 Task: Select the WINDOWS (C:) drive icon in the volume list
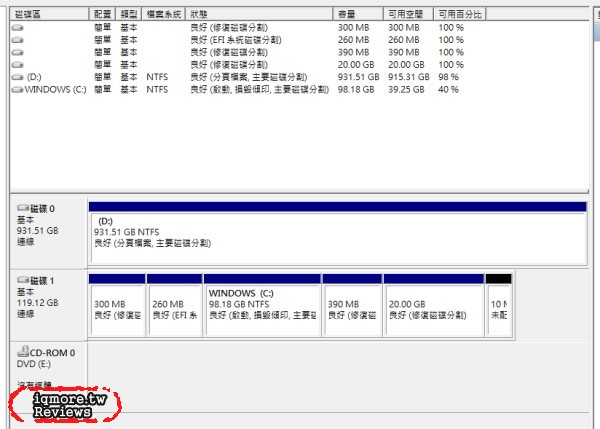coord(18,90)
